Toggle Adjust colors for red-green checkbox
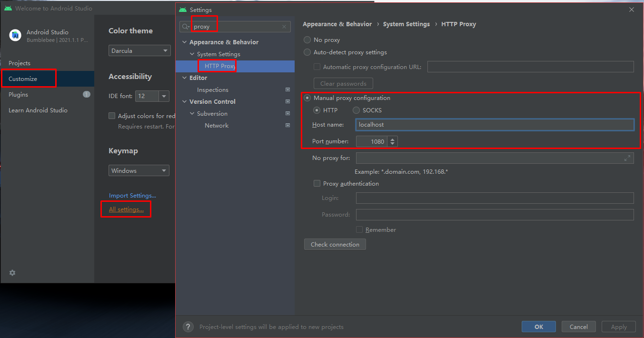The height and width of the screenshot is (338, 644). [x=112, y=116]
